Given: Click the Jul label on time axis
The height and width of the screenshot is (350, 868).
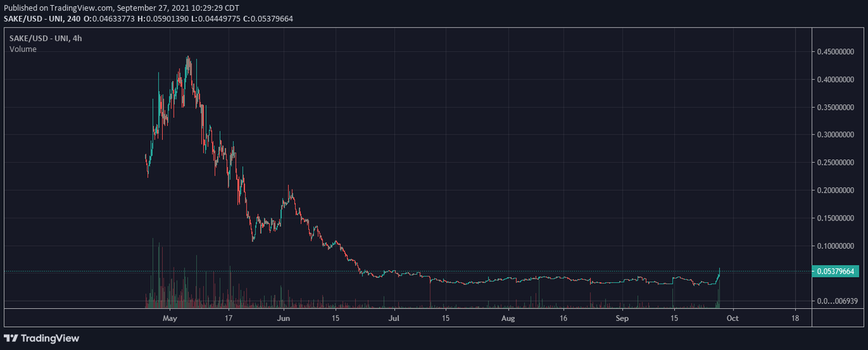Looking at the screenshot, I should pyautogui.click(x=394, y=317).
